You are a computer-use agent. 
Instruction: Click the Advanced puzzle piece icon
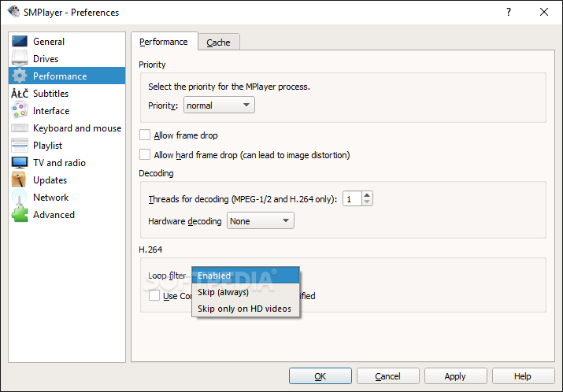(20, 214)
